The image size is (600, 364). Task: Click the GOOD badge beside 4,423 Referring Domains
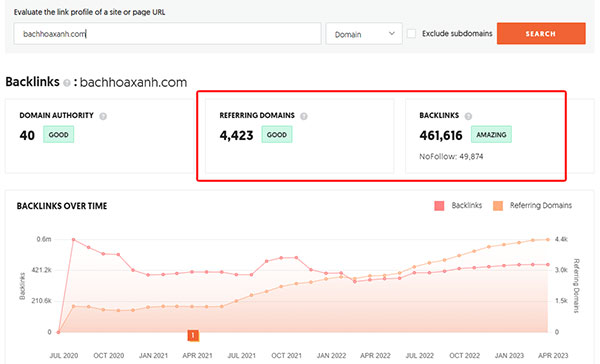click(277, 135)
